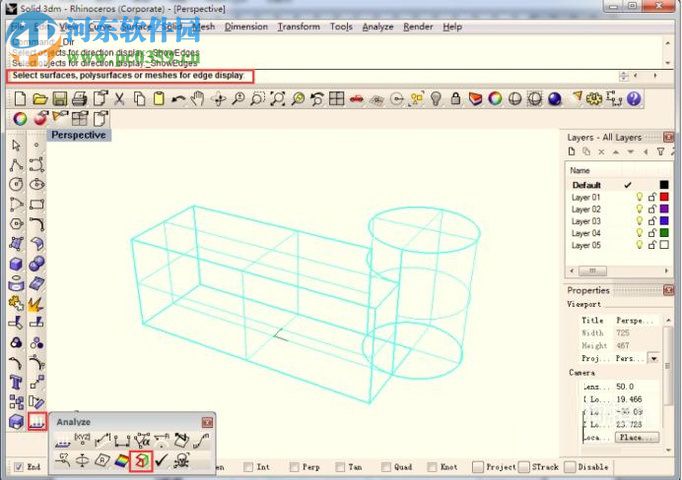Click the checkmark icon in Analyze panel
This screenshot has width=682, height=480.
coord(162,460)
